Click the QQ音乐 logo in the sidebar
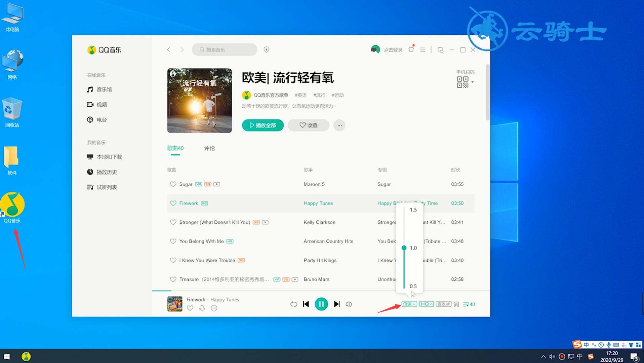Image resolution: width=644 pixels, height=363 pixels. pos(104,50)
